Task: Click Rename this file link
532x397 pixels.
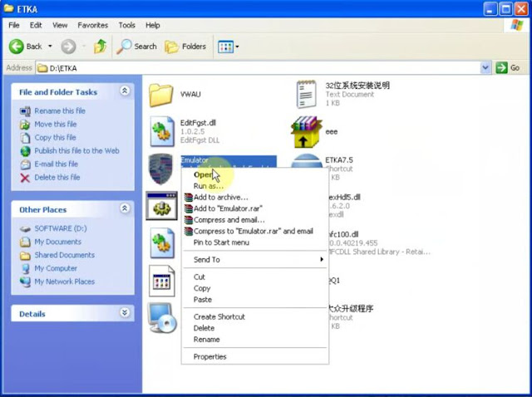Action: pos(60,110)
